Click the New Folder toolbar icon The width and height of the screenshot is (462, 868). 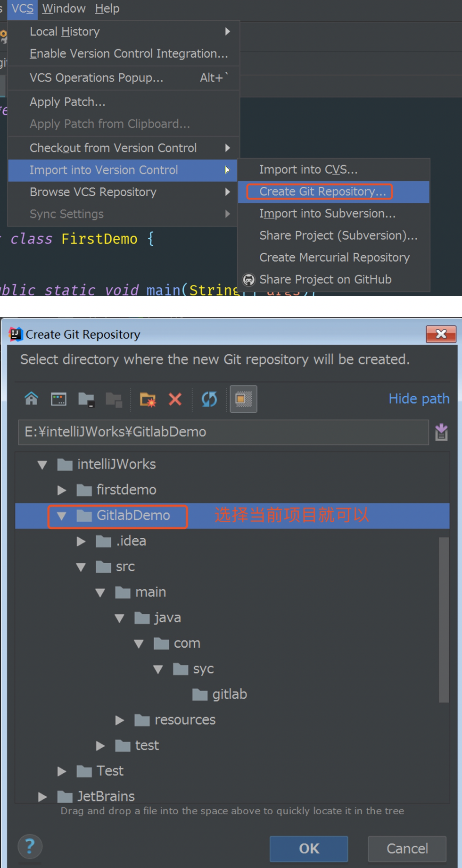(x=148, y=400)
